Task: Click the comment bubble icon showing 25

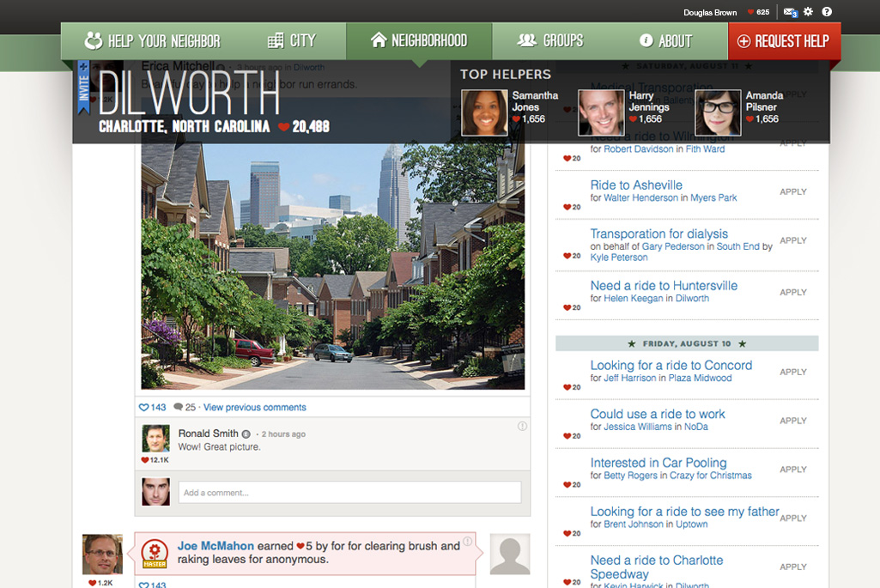Action: pyautogui.click(x=179, y=408)
